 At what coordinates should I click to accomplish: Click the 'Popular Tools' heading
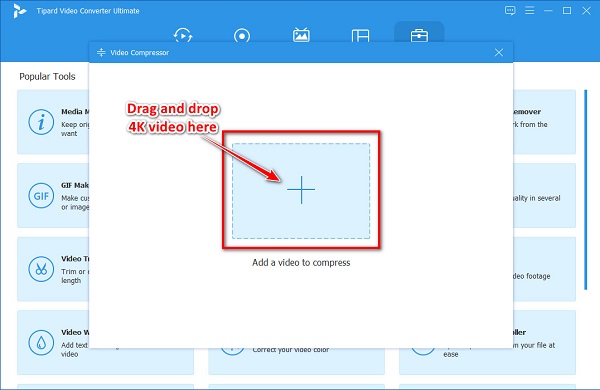pyautogui.click(x=47, y=77)
